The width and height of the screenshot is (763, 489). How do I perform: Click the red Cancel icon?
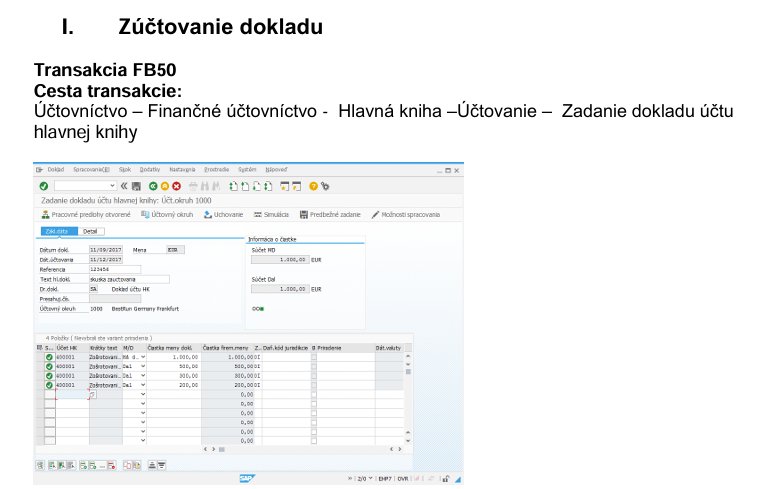(176, 186)
